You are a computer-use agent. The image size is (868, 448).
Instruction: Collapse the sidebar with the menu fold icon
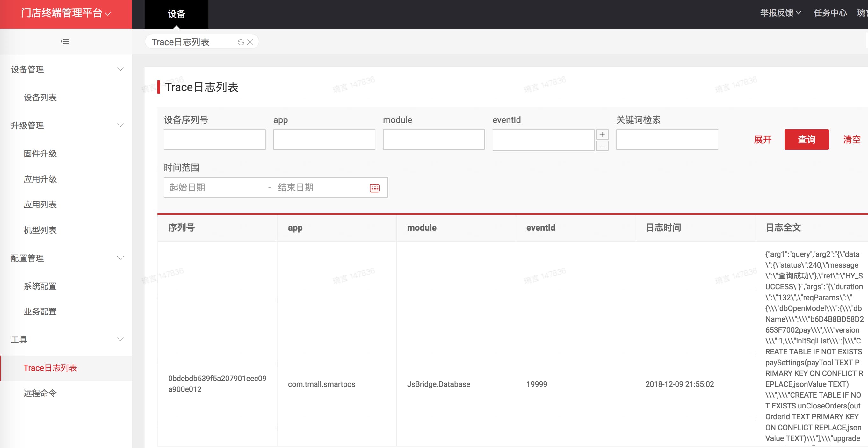tap(65, 41)
